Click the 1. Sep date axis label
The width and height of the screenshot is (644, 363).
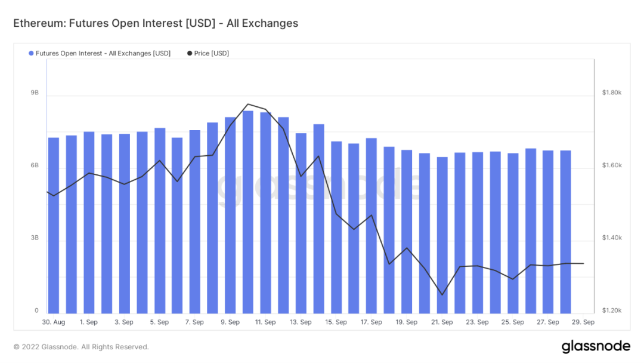(x=89, y=322)
